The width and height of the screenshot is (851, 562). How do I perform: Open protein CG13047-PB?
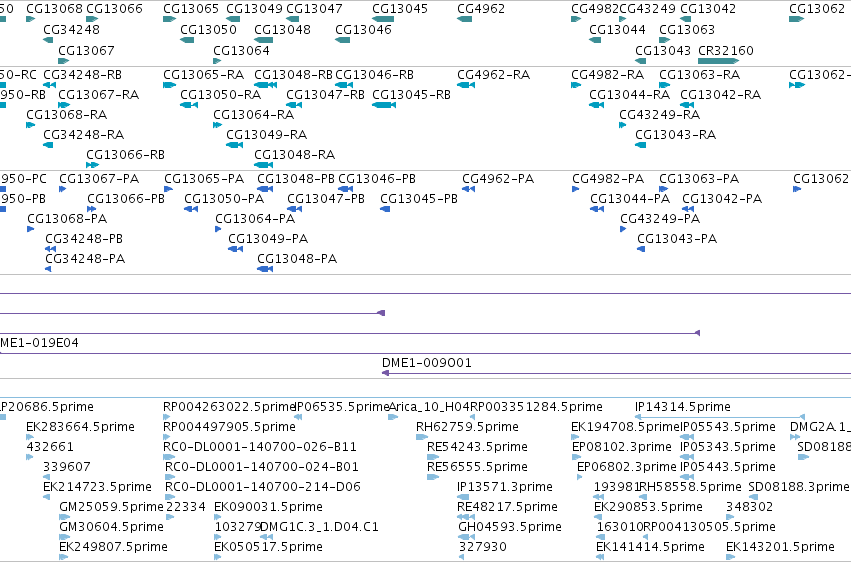click(x=326, y=199)
